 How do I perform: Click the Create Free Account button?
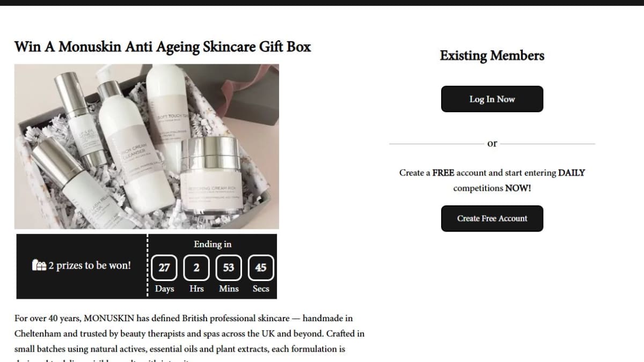492,218
